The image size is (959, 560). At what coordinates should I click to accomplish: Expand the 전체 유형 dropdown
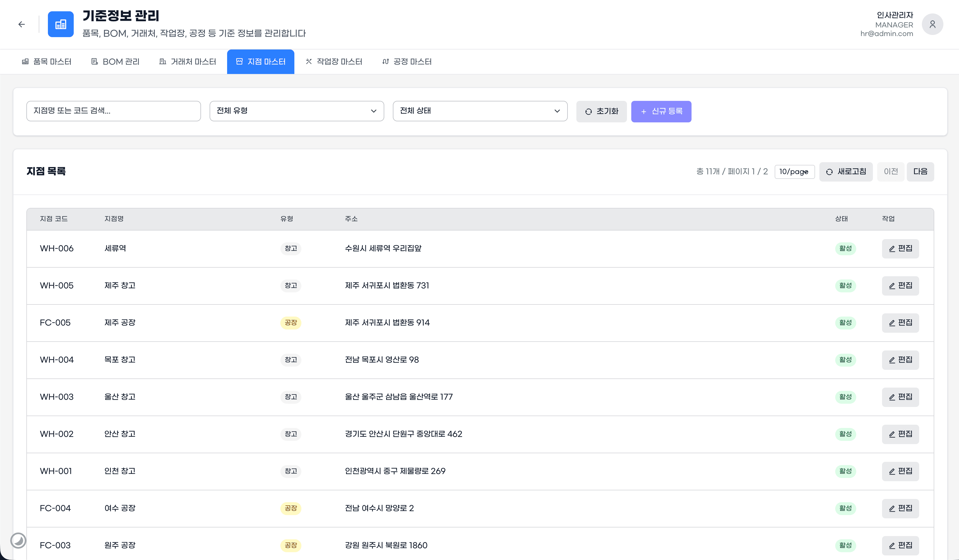297,111
